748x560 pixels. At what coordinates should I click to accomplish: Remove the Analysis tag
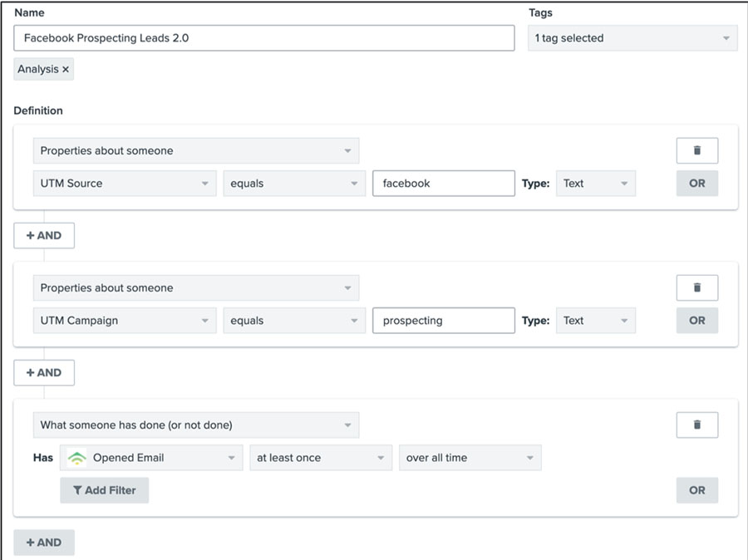click(63, 69)
